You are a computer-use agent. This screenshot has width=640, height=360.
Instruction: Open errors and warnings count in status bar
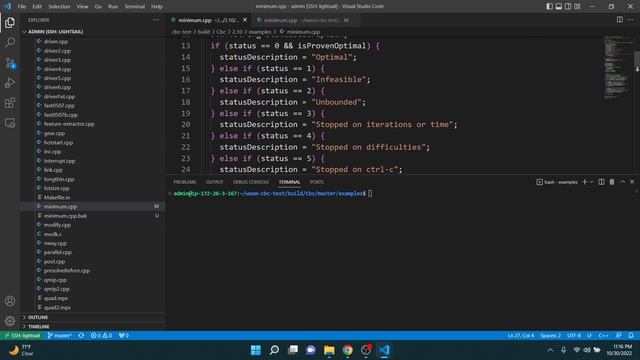(x=101, y=336)
